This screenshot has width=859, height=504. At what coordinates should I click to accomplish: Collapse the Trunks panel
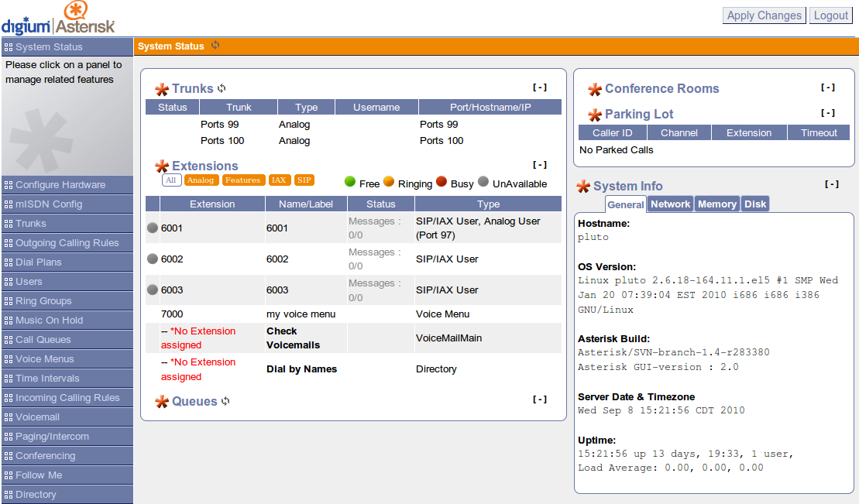[x=540, y=87]
